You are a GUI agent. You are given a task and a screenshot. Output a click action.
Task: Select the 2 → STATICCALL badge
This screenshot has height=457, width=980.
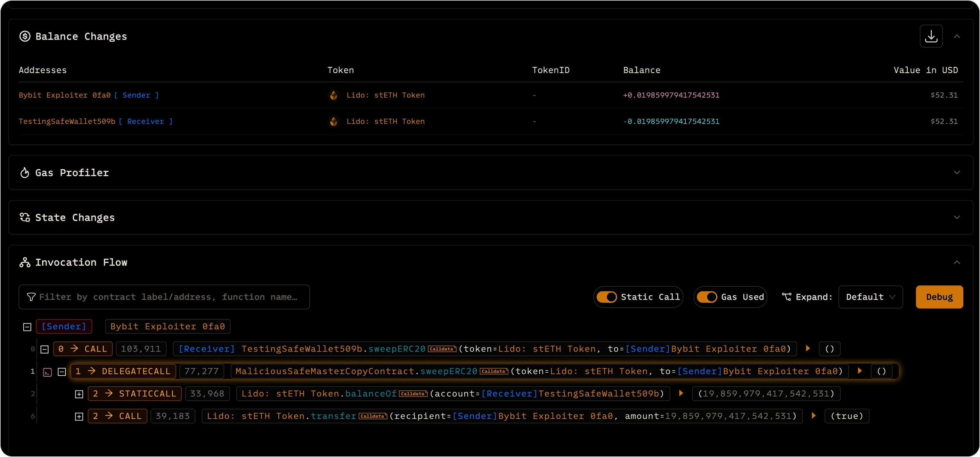pyautogui.click(x=135, y=394)
